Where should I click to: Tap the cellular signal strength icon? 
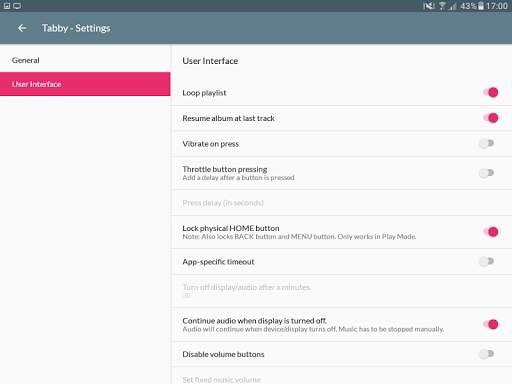452,6
